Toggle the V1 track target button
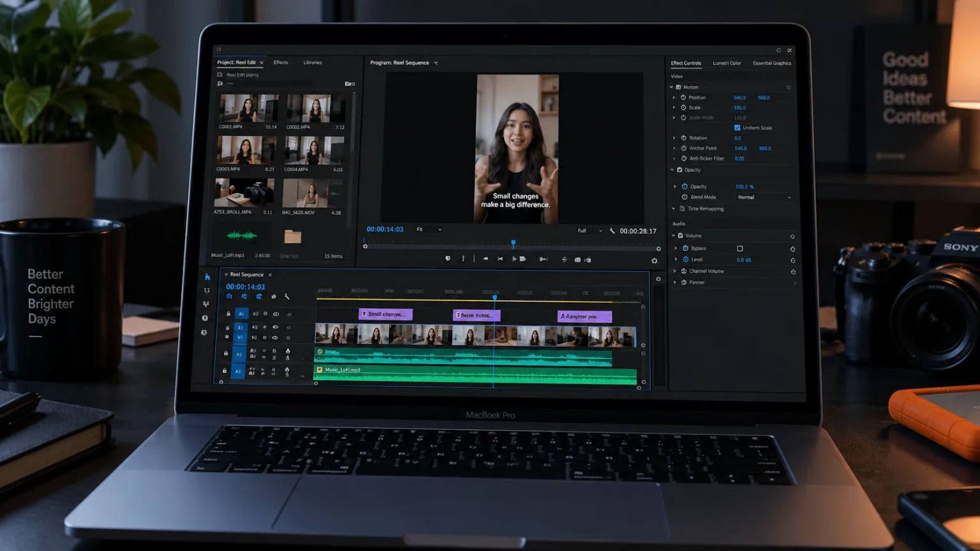 pos(241,337)
